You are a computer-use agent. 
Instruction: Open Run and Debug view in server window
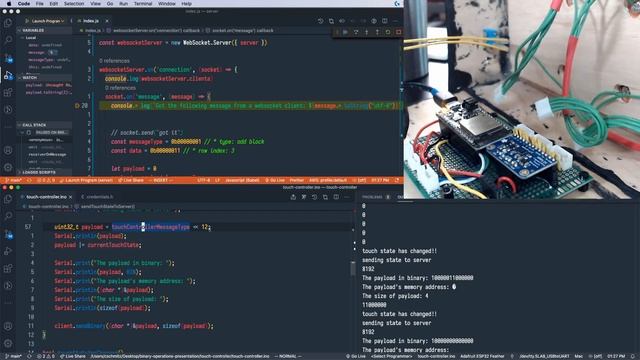(x=8, y=76)
